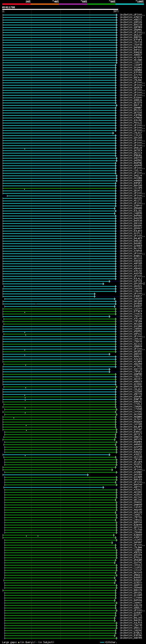The image size is (146, 644).
Task: Click the white query ruler bar under AV411798
Action: (x=60, y=10)
